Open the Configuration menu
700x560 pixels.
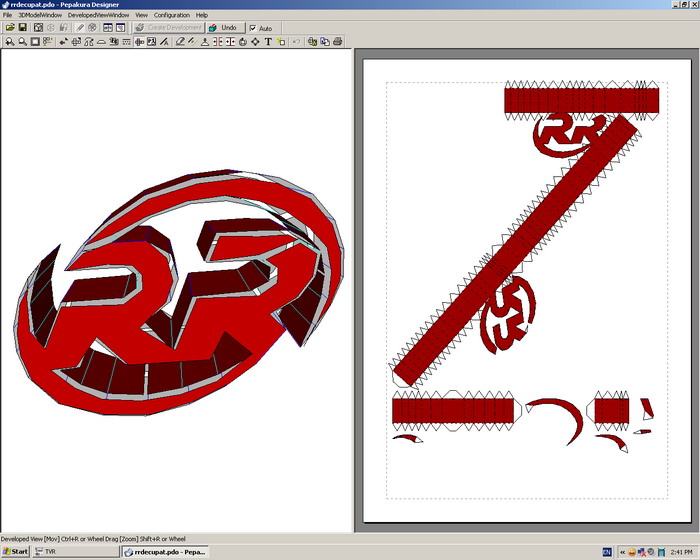coord(171,15)
